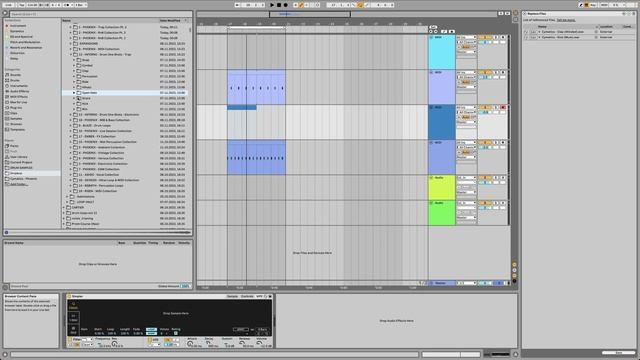This screenshot has height=360, width=640.
Task: Select the MIDI Effects category
Action: pyautogui.click(x=19, y=97)
